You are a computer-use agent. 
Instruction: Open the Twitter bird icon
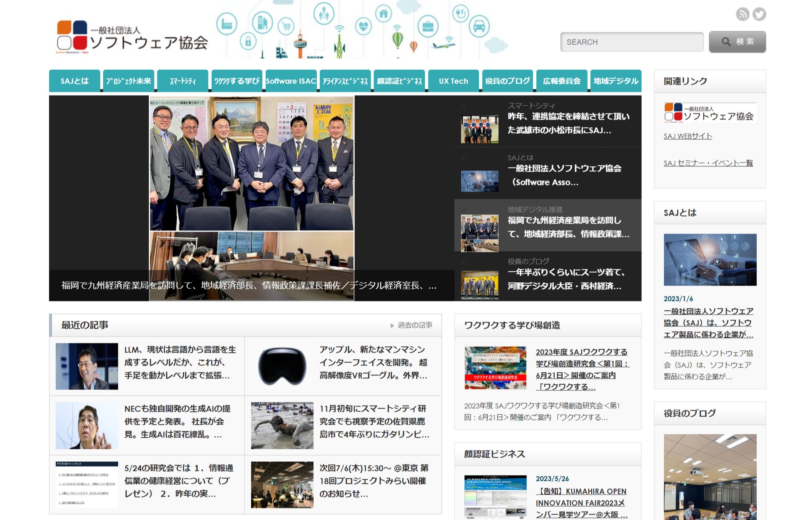tap(759, 14)
